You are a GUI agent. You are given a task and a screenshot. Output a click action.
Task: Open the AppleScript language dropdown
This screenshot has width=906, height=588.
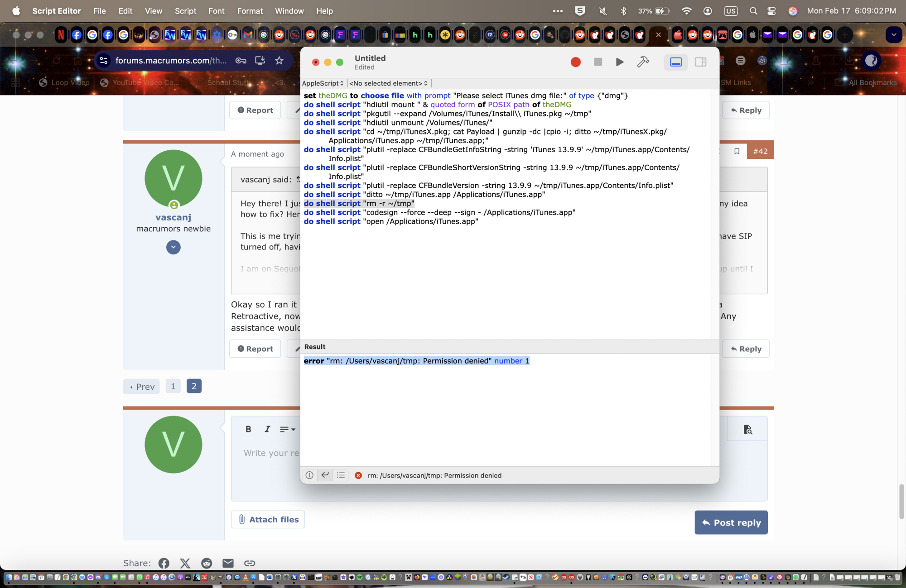pos(323,83)
